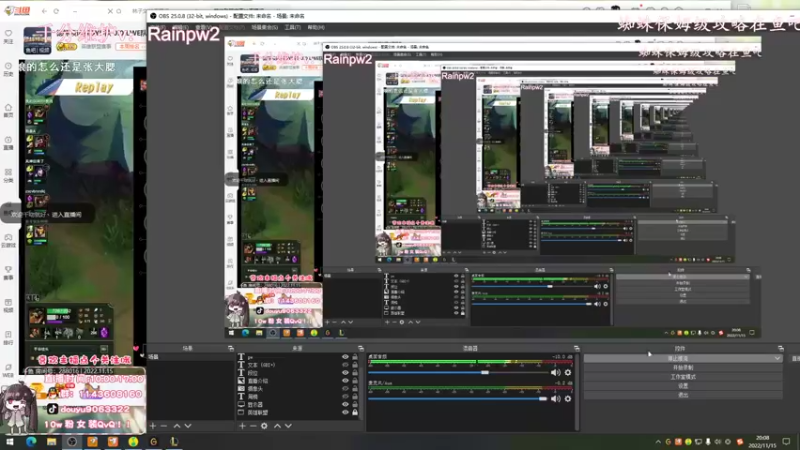Toggle visibility of bottom window source
This screenshot has width=800, height=450.
pos(345,412)
